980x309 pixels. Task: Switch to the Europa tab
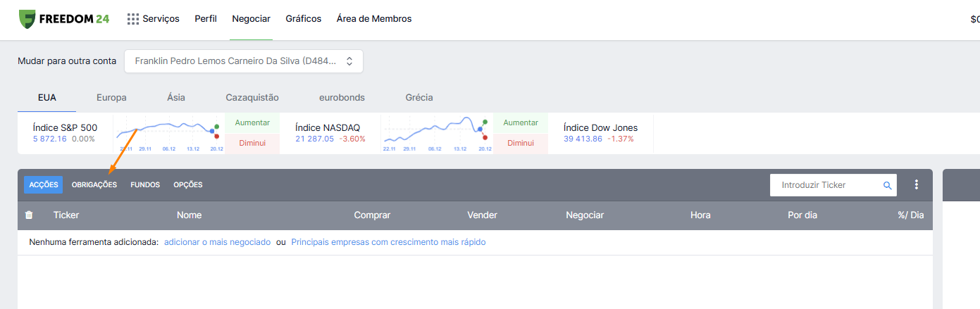pyautogui.click(x=111, y=98)
